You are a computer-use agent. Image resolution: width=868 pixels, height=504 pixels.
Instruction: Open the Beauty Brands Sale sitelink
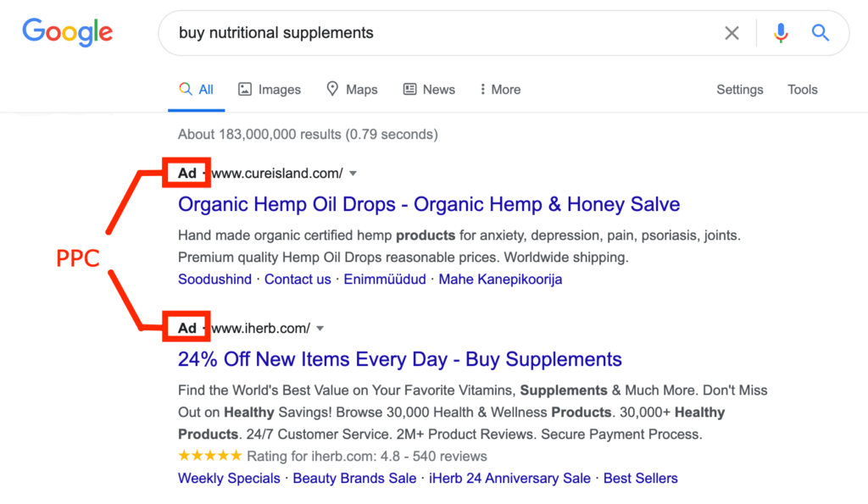pos(354,479)
